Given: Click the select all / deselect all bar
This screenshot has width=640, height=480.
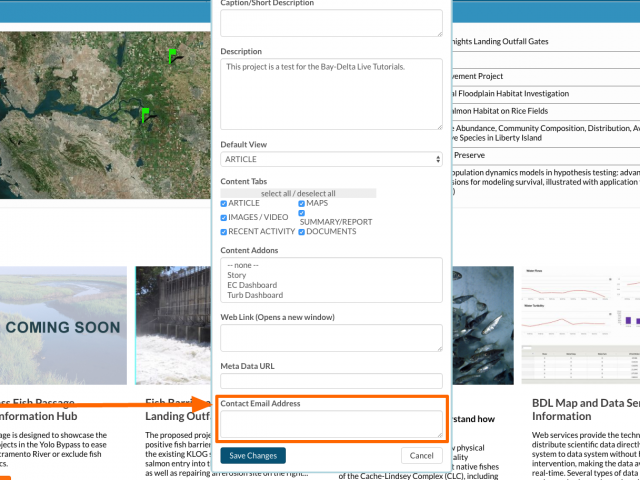Looking at the screenshot, I should tap(298, 193).
